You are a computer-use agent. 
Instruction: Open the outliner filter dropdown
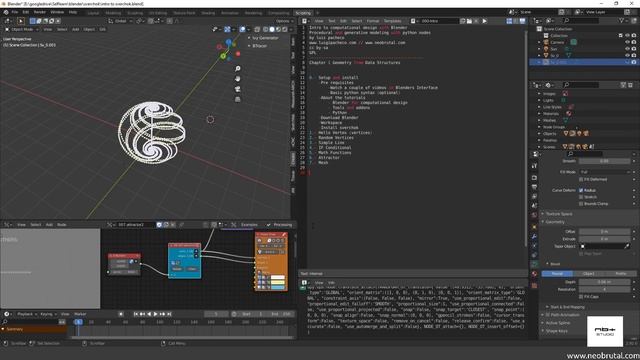tap(623, 20)
